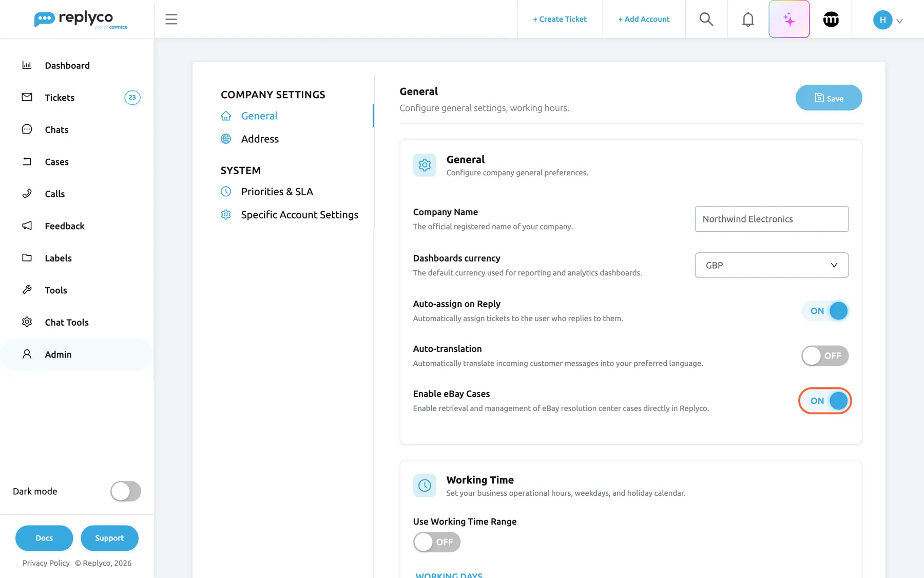Turn off Auto-assign on Reply toggle
This screenshot has width=924, height=578.
pyautogui.click(x=825, y=311)
